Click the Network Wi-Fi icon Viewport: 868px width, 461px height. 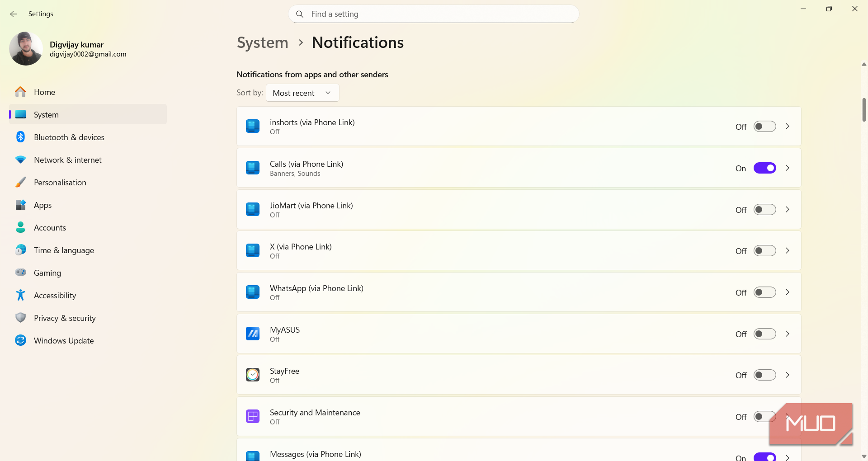20,160
